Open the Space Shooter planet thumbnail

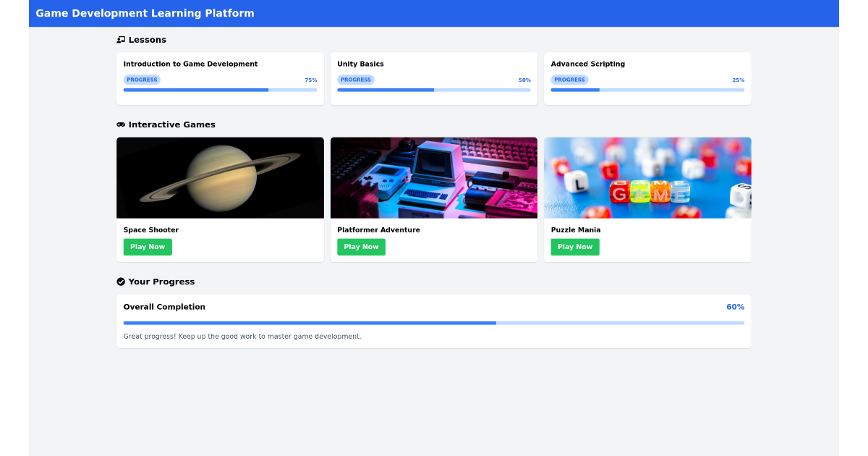coord(220,177)
